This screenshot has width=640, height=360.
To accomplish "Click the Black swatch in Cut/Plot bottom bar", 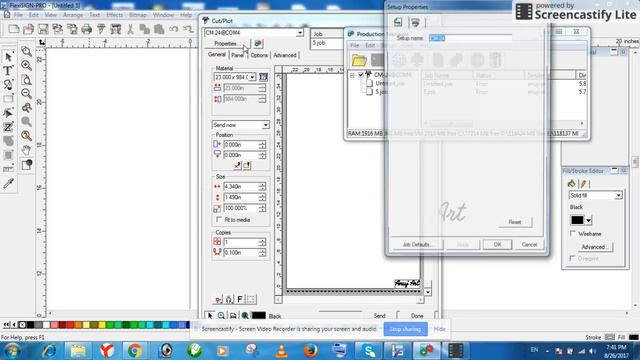I will point(258,316).
